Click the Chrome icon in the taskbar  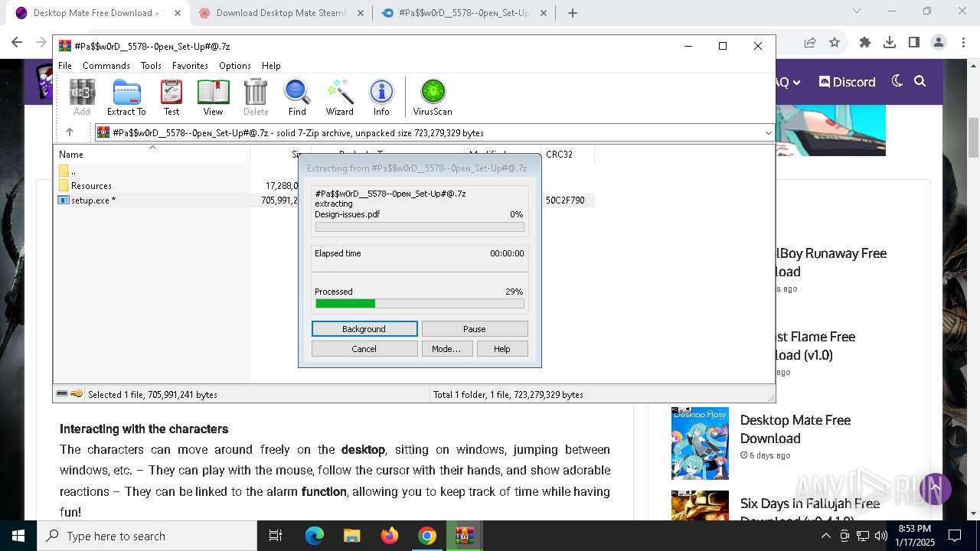(426, 536)
